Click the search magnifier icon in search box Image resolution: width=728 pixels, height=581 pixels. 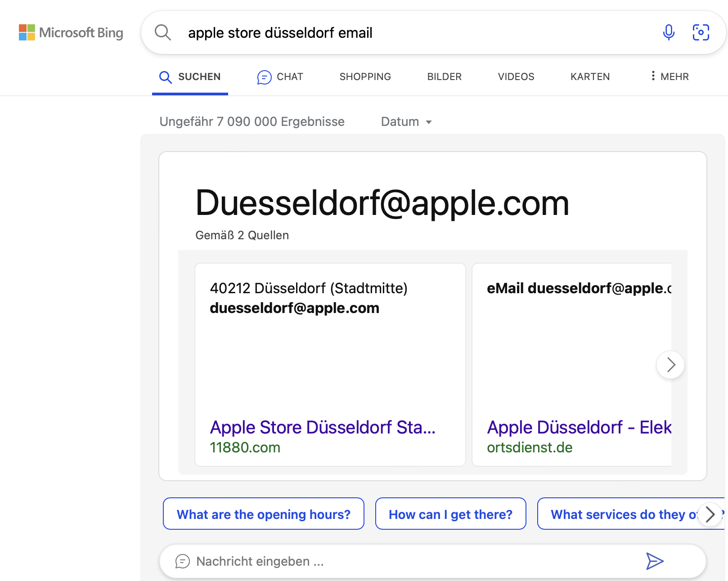click(x=163, y=32)
